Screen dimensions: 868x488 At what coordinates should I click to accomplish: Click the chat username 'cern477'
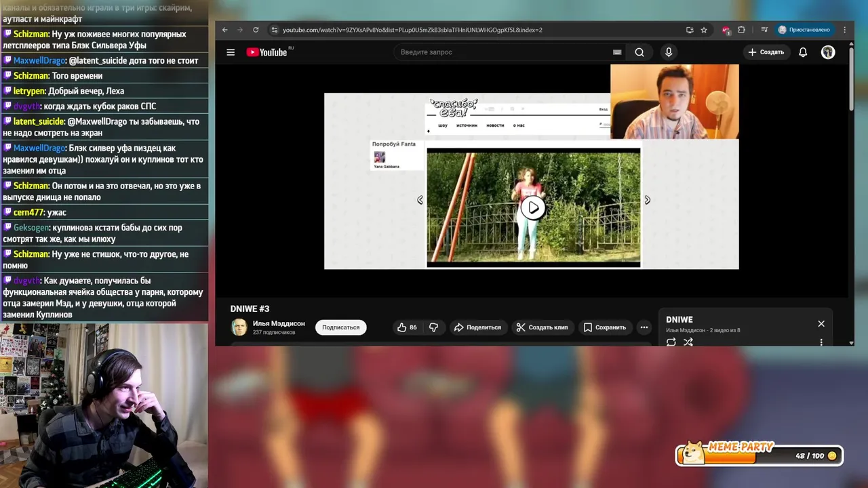coord(29,212)
